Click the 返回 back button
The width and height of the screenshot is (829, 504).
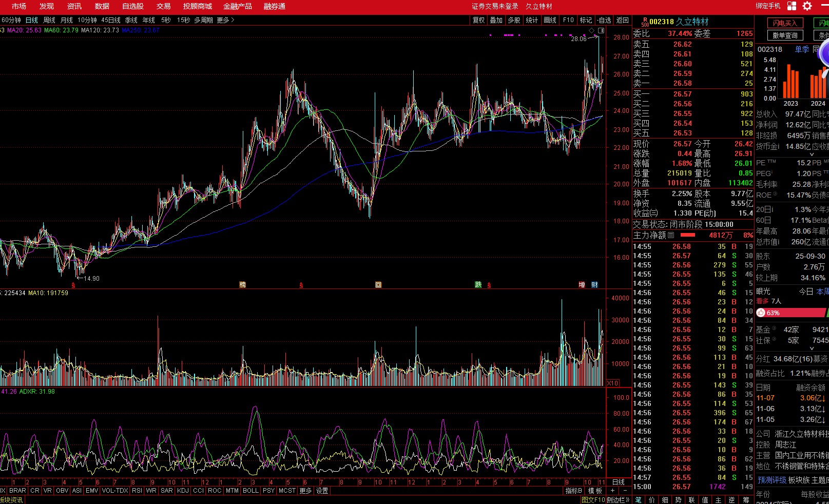(623, 20)
